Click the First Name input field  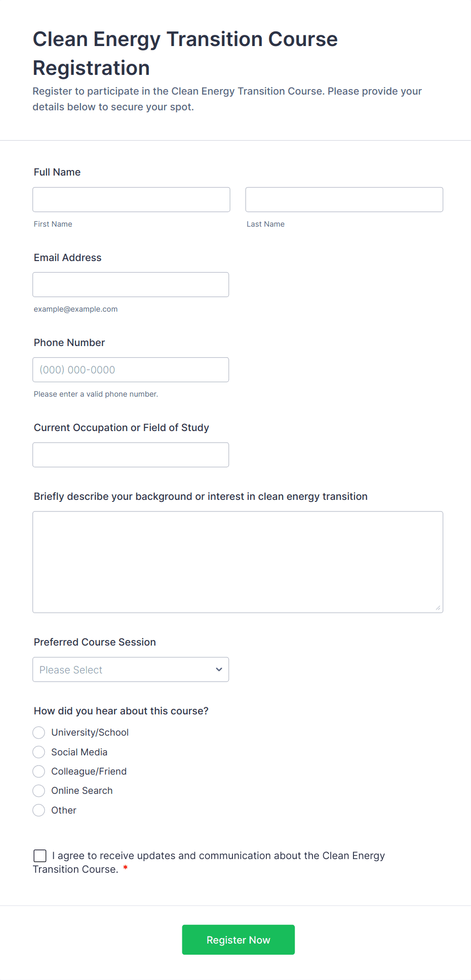click(x=131, y=200)
